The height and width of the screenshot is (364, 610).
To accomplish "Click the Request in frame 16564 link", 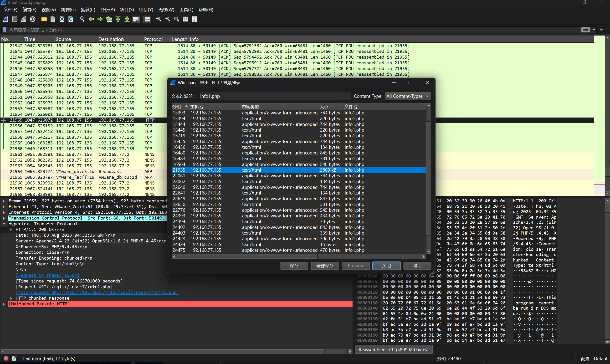I will (x=48, y=275).
